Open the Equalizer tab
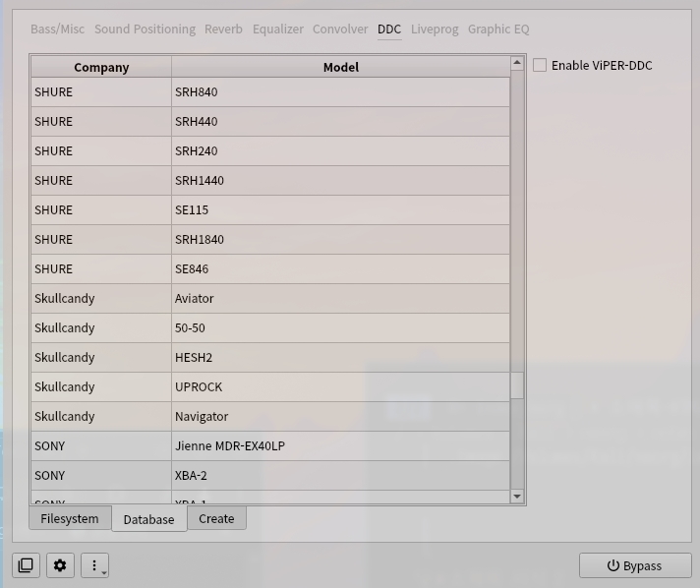700x588 pixels. click(x=278, y=29)
